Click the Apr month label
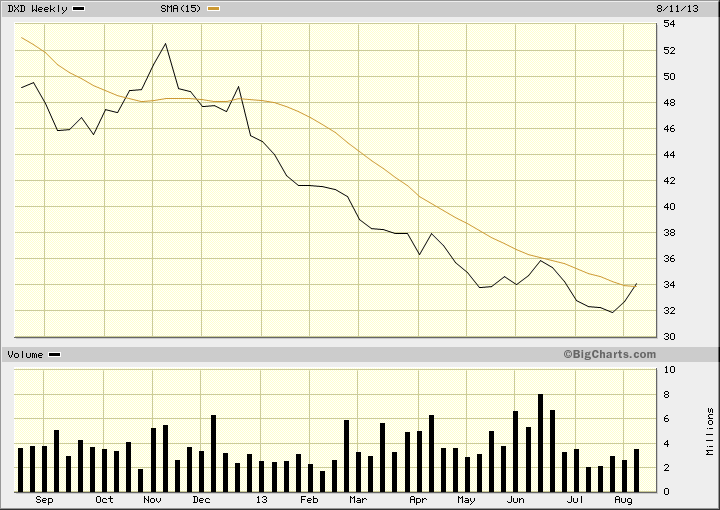 point(418,500)
